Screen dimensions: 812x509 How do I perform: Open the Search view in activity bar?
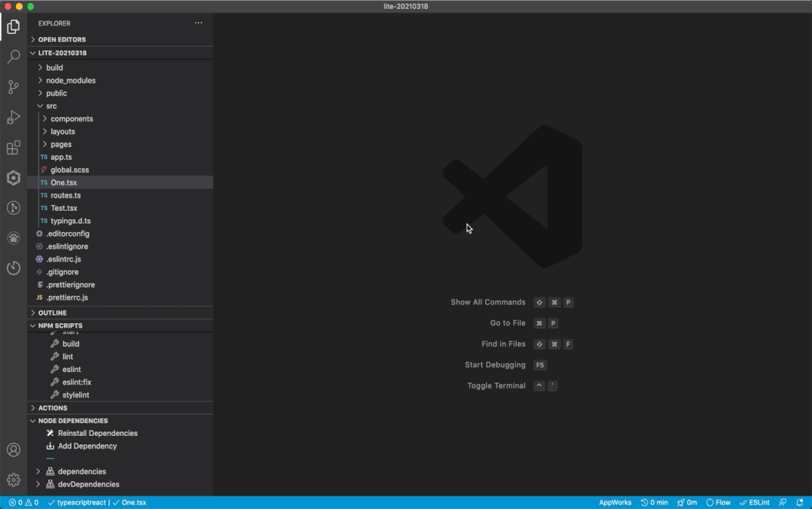(14, 56)
